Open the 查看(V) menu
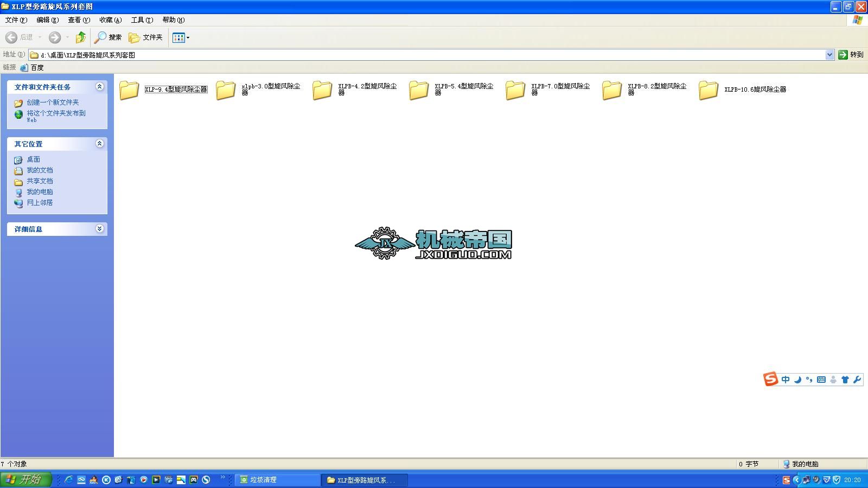The width and height of the screenshot is (868, 488). [x=79, y=20]
